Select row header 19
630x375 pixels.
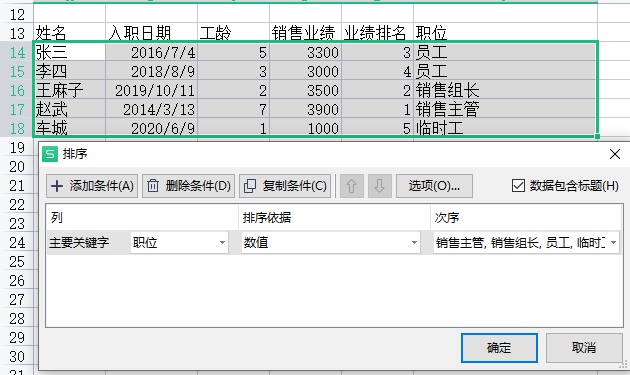[x=16, y=148]
